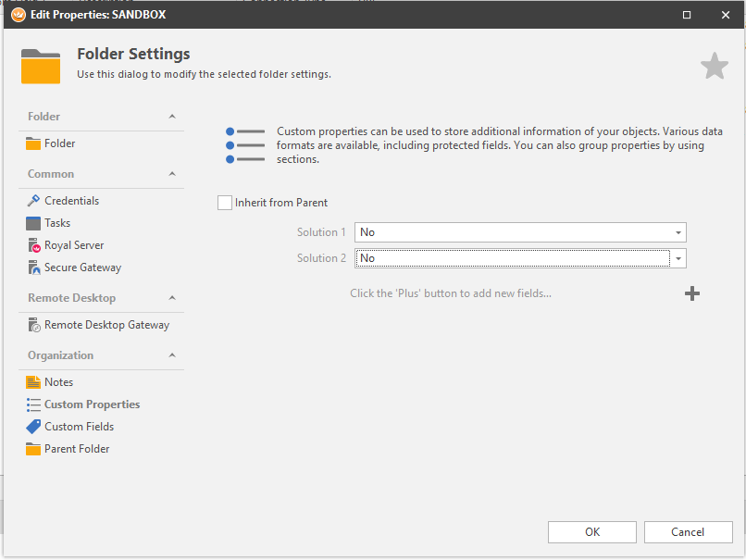This screenshot has height=560, width=746.
Task: Click the Notes icon
Action: pos(33,382)
